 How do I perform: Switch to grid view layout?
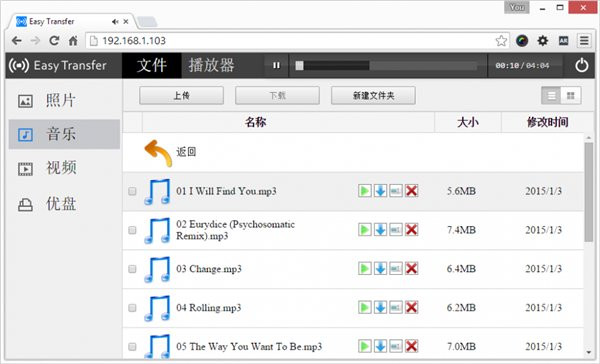pyautogui.click(x=571, y=95)
